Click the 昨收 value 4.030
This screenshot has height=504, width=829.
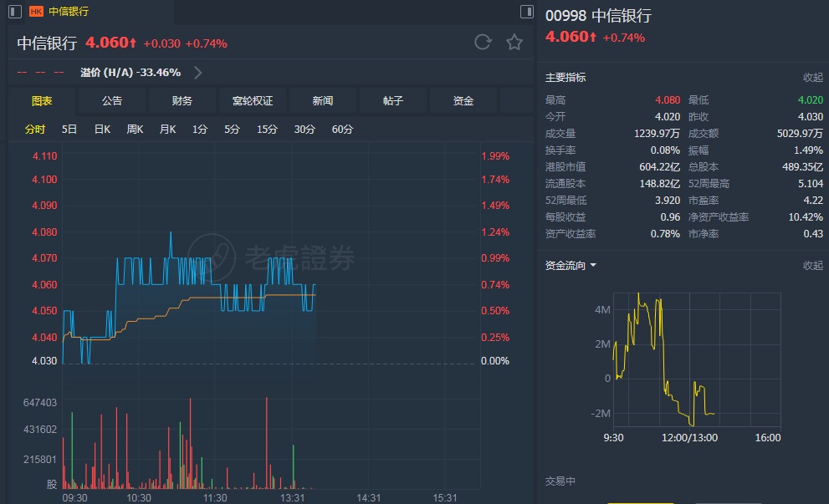coord(811,117)
